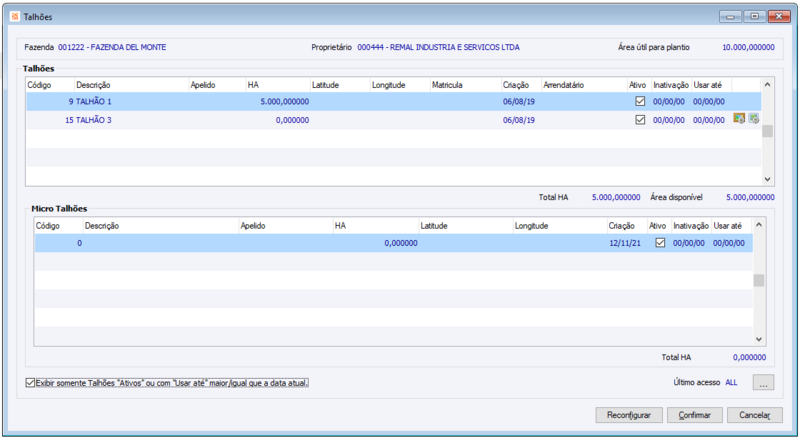The image size is (800, 438).
Task: Click the Usar até date cell of TALHÃO 3
Action: point(709,120)
